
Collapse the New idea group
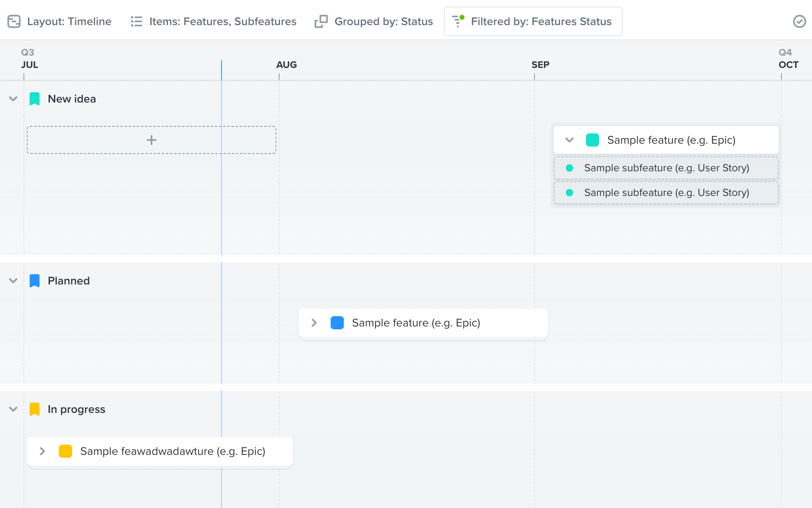click(13, 99)
